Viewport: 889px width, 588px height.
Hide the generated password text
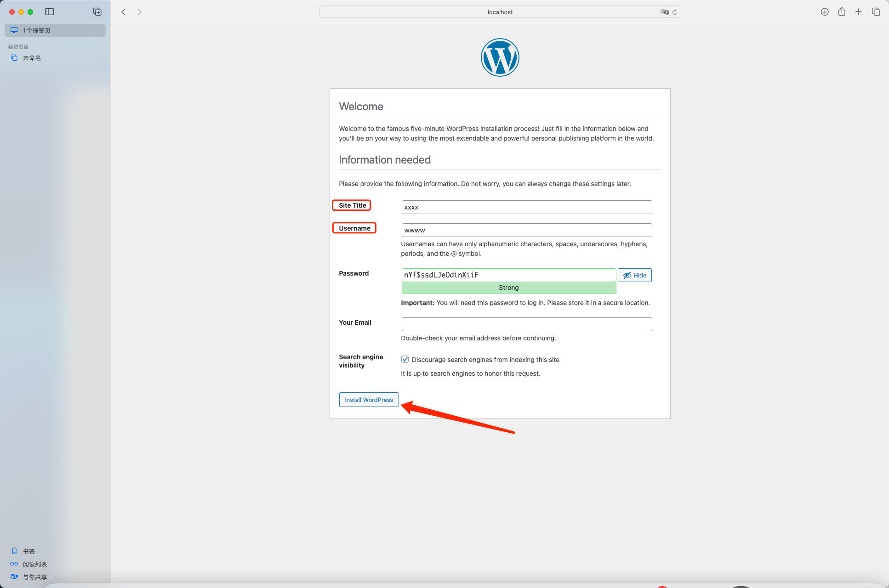(x=634, y=275)
